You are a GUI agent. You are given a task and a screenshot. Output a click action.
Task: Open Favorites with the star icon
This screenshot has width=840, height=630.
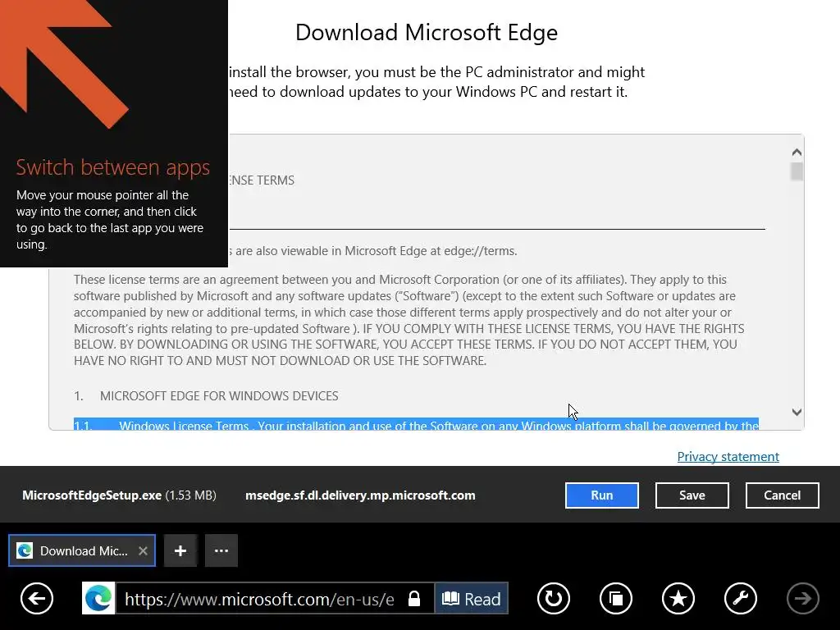pos(678,598)
